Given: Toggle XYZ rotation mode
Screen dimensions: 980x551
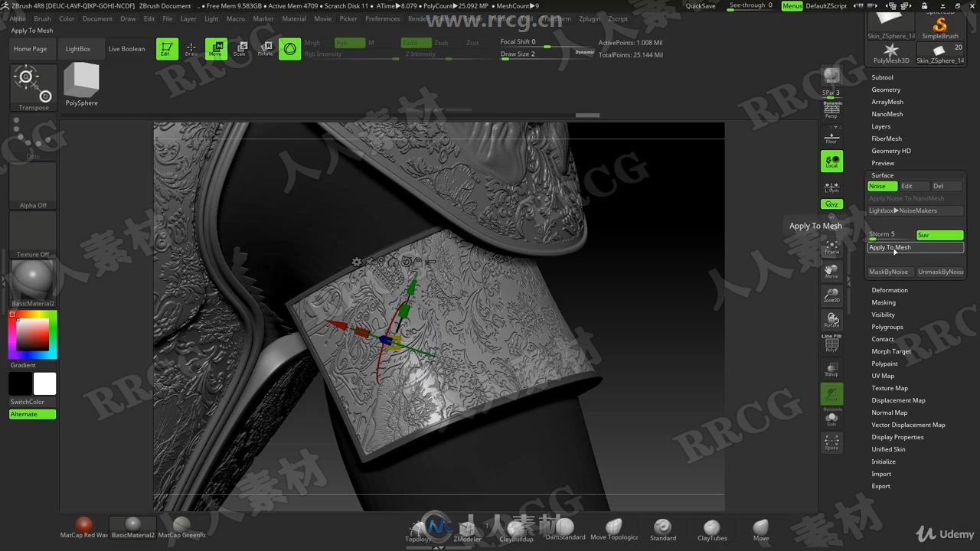Looking at the screenshot, I should tap(831, 204).
